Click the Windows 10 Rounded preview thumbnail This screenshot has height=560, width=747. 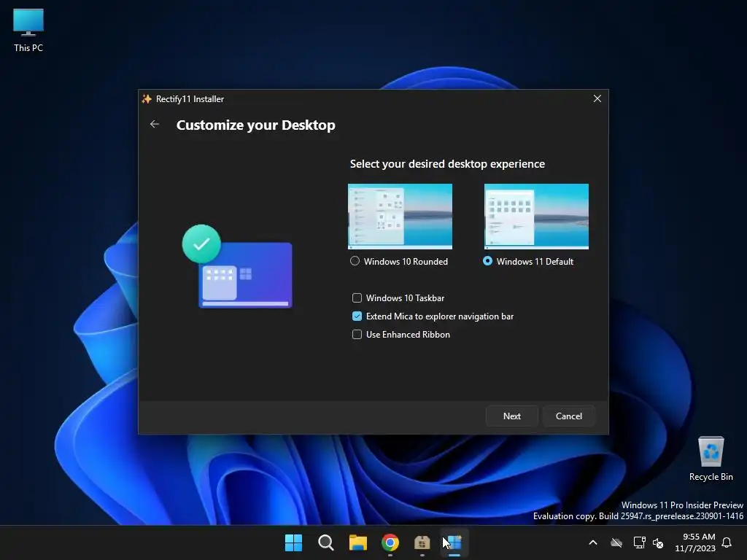pyautogui.click(x=400, y=217)
